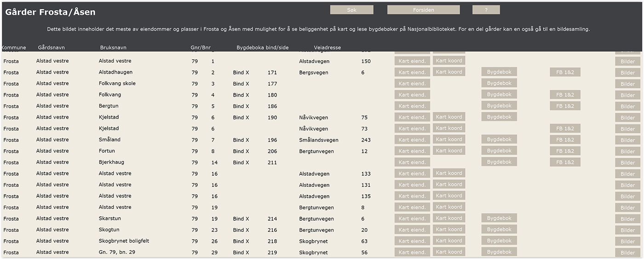Viewport: 644px width, 259px height.
Task: Open FB 1&2 for Småland
Action: click(565, 139)
